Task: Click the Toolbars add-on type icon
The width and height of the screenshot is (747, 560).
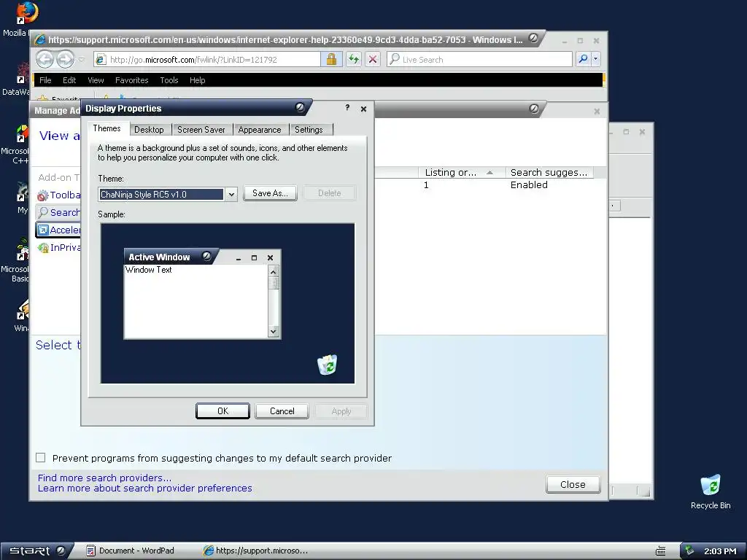Action: [x=43, y=195]
